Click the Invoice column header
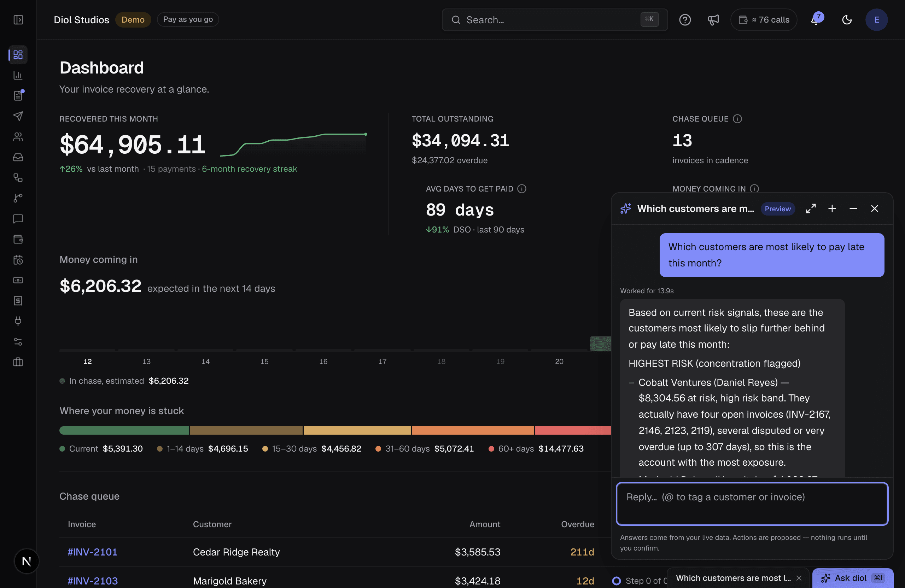The height and width of the screenshot is (588, 905). (x=82, y=524)
